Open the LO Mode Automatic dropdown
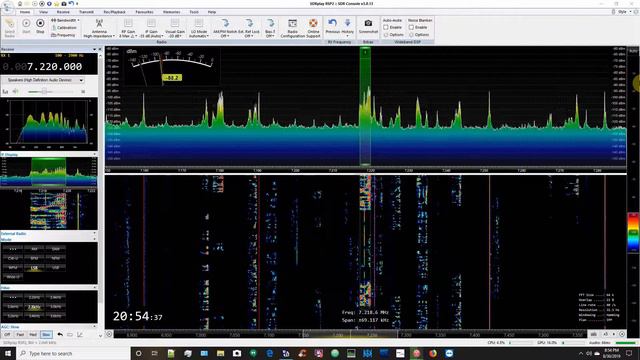 (x=199, y=28)
